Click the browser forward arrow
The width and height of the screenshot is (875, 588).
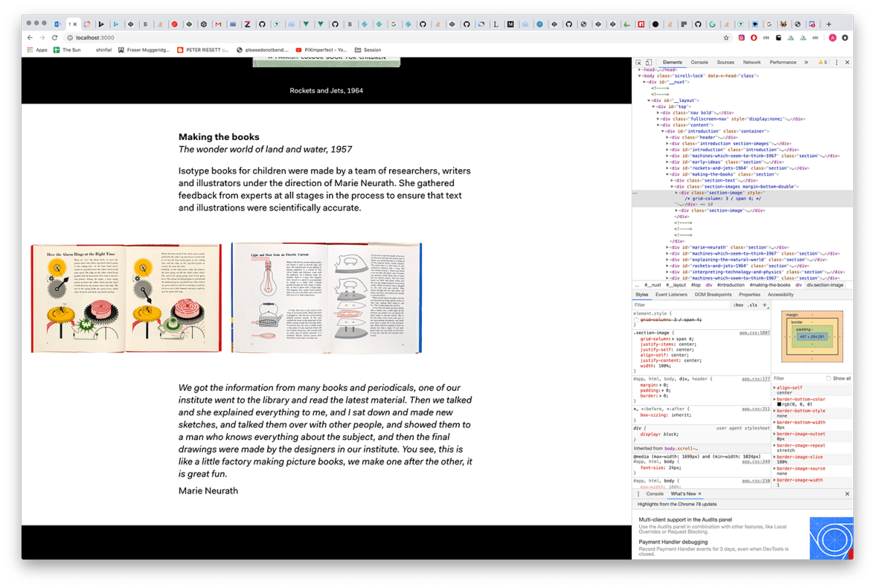point(42,37)
